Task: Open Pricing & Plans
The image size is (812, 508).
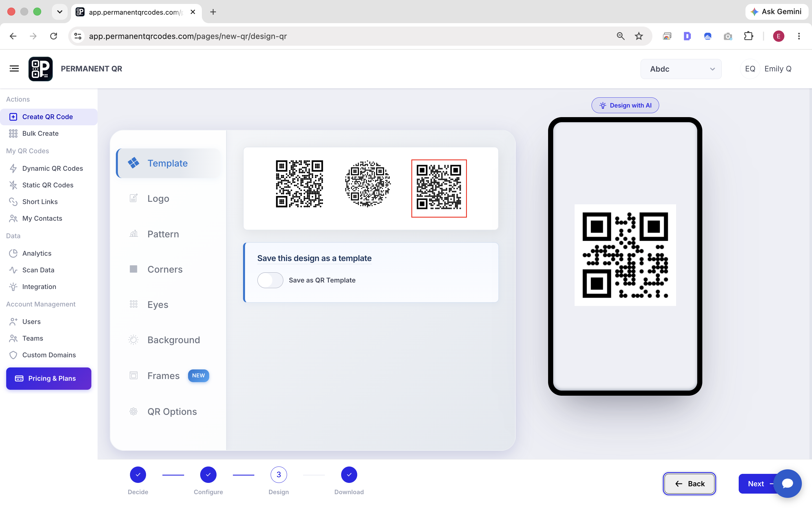Action: [x=49, y=378]
